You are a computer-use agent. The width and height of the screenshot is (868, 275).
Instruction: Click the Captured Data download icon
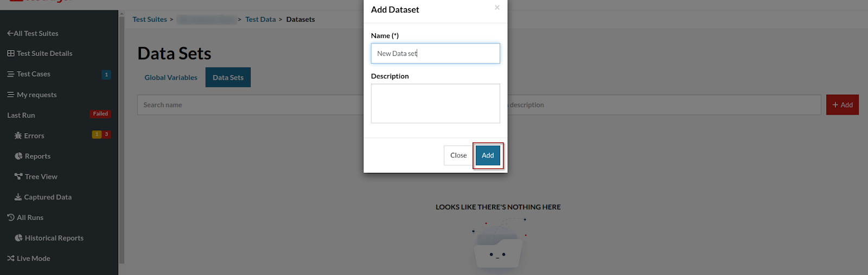point(18,197)
